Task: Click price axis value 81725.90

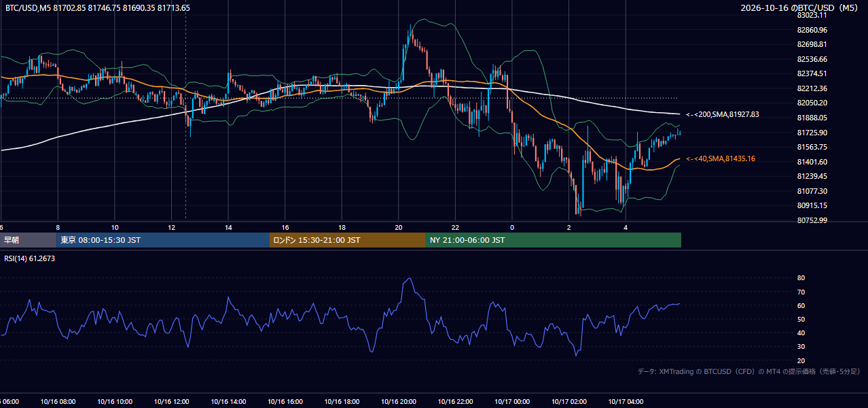Action: pos(812,133)
